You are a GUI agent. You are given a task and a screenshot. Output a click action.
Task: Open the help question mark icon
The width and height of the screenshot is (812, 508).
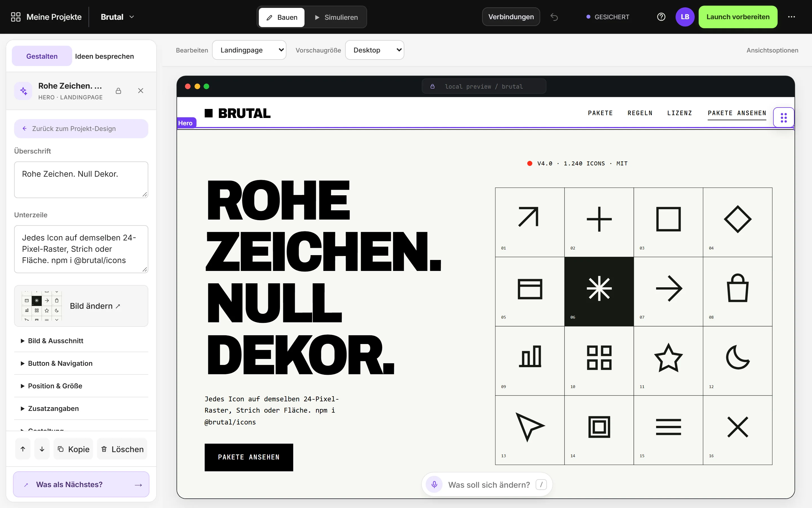coord(661,17)
